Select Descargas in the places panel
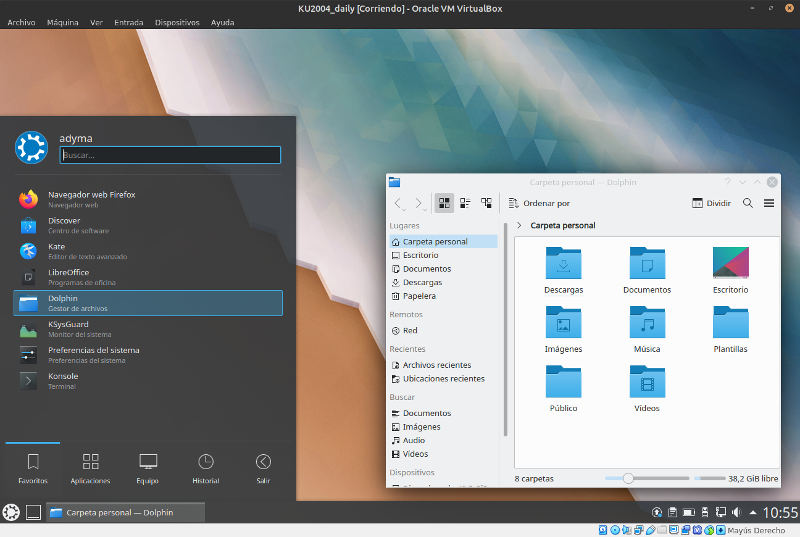Screen dimensions: 800x537 (443, 282)
